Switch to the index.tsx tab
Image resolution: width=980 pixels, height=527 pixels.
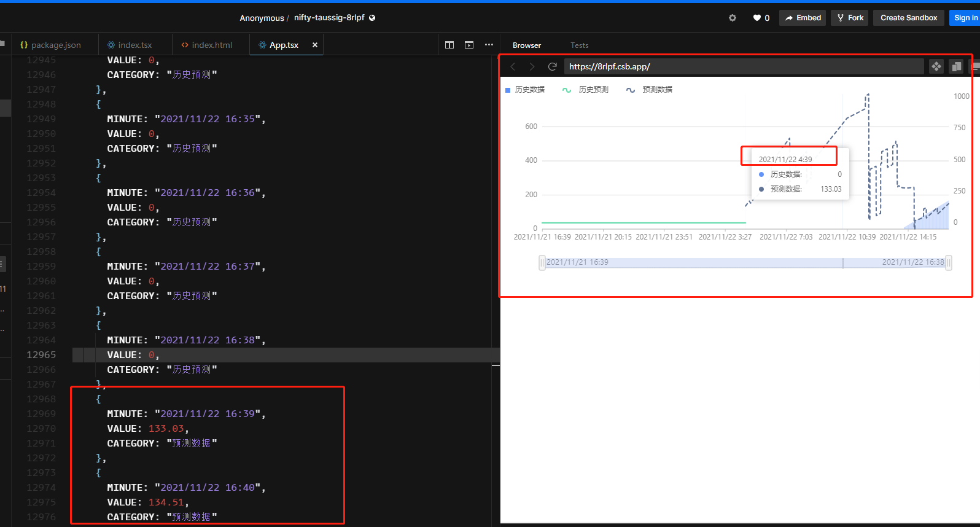[x=129, y=45]
